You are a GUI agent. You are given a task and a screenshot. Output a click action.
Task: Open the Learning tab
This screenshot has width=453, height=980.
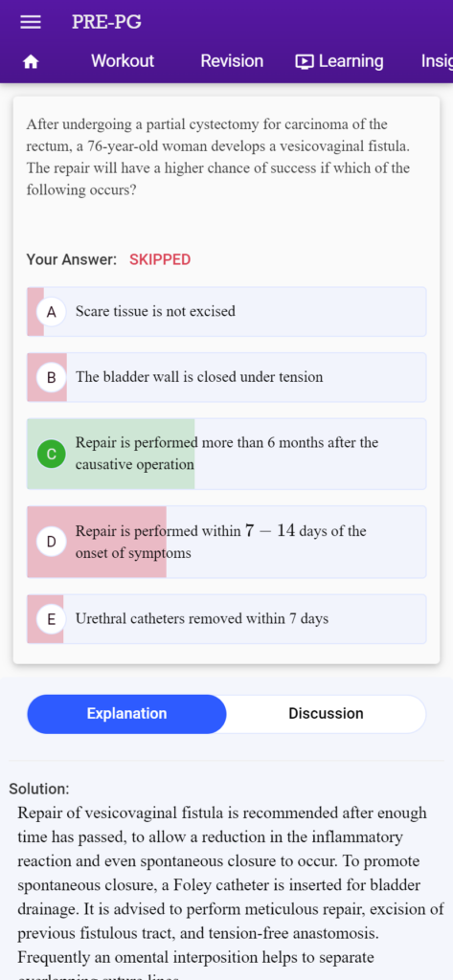click(x=340, y=61)
